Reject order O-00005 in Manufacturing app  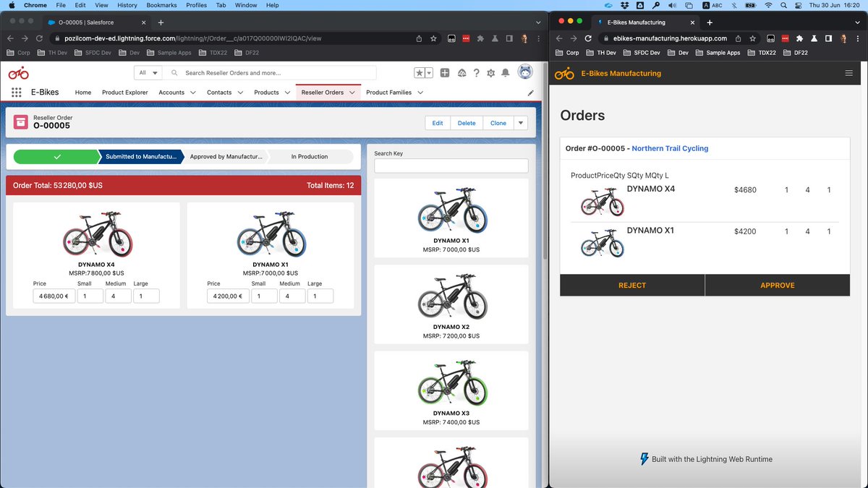[x=632, y=285]
